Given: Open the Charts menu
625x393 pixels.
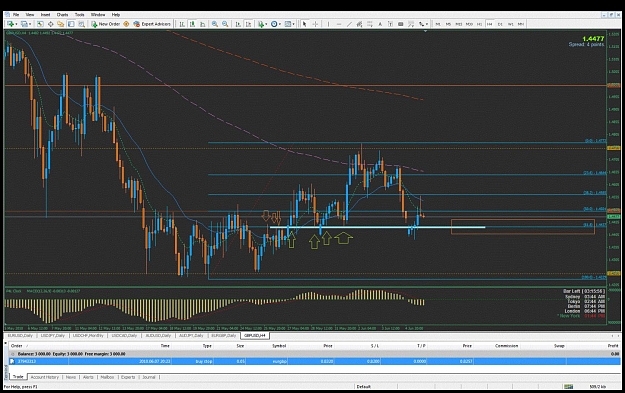Looking at the screenshot, I should 62,15.
